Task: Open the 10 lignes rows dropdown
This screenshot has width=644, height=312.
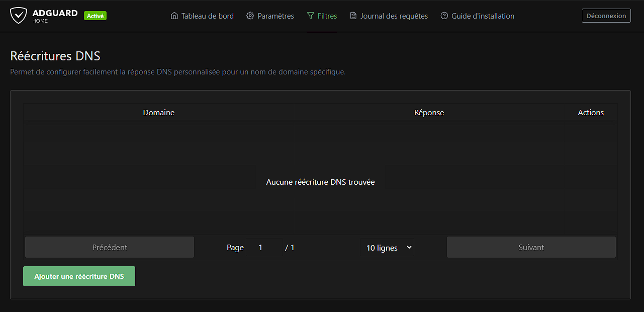Action: 387,248
